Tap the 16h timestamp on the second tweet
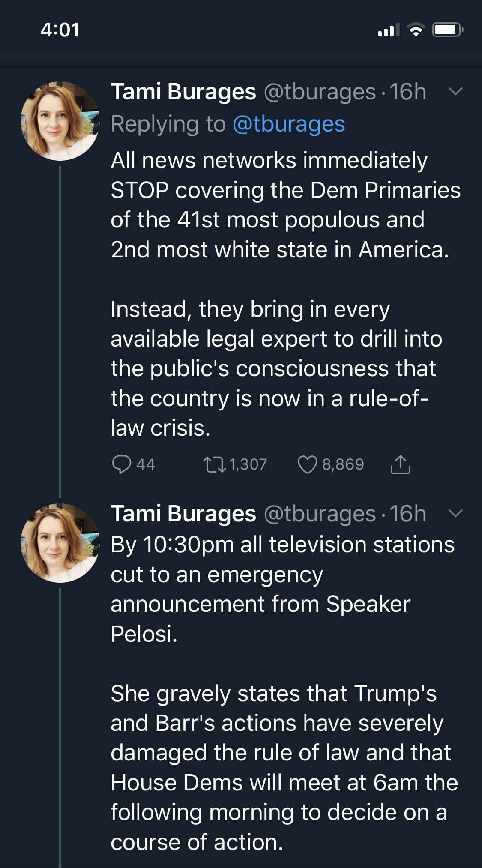This screenshot has width=482, height=868. (407, 514)
